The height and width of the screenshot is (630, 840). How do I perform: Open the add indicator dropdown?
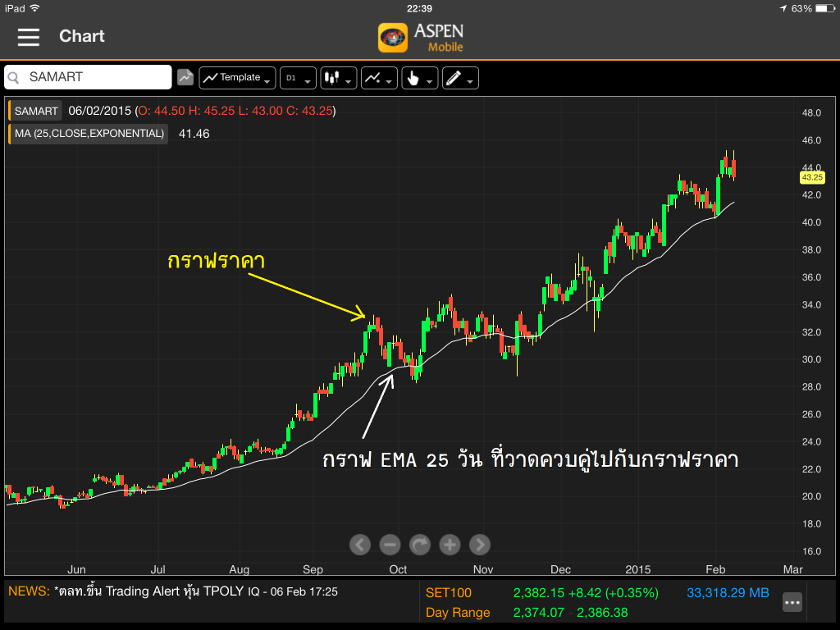coord(379,78)
